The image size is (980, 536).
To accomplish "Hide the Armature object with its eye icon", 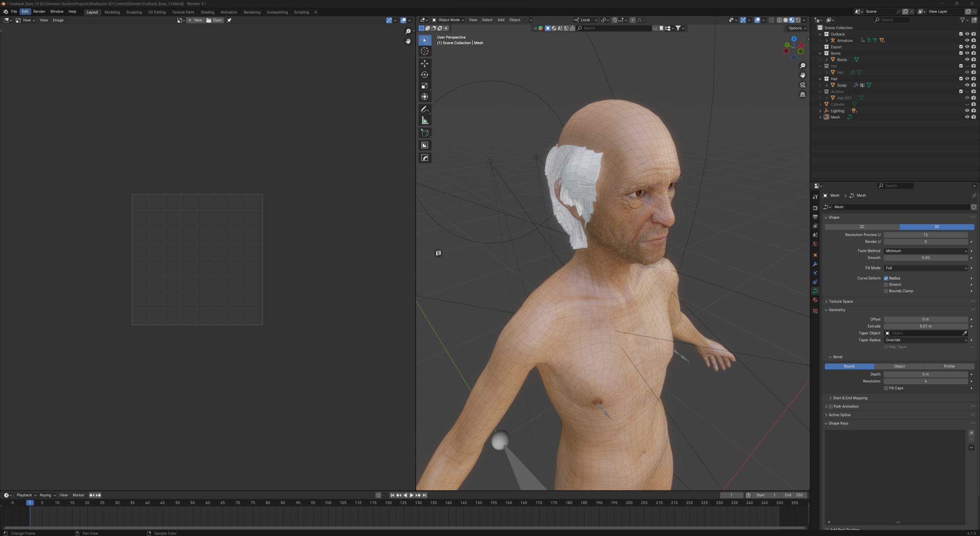I will click(x=967, y=40).
